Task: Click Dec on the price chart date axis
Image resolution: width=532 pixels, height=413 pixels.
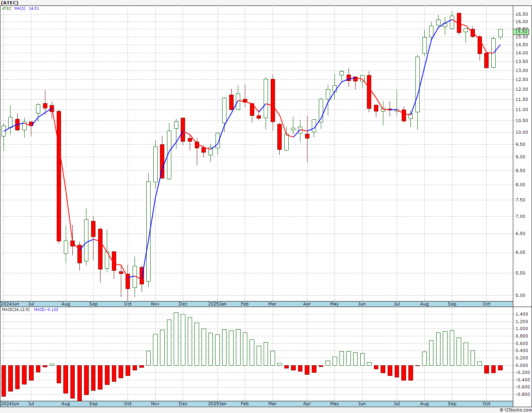Action: pyautogui.click(x=183, y=304)
